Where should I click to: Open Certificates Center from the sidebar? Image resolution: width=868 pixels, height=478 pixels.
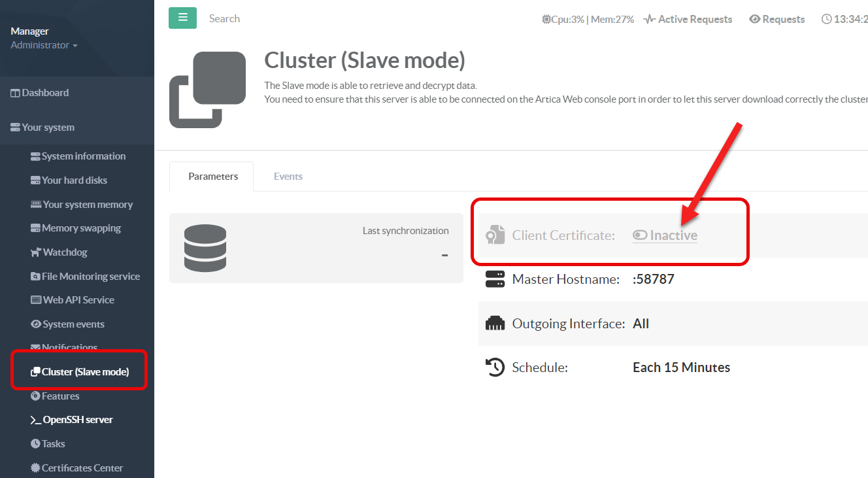pyautogui.click(x=82, y=468)
